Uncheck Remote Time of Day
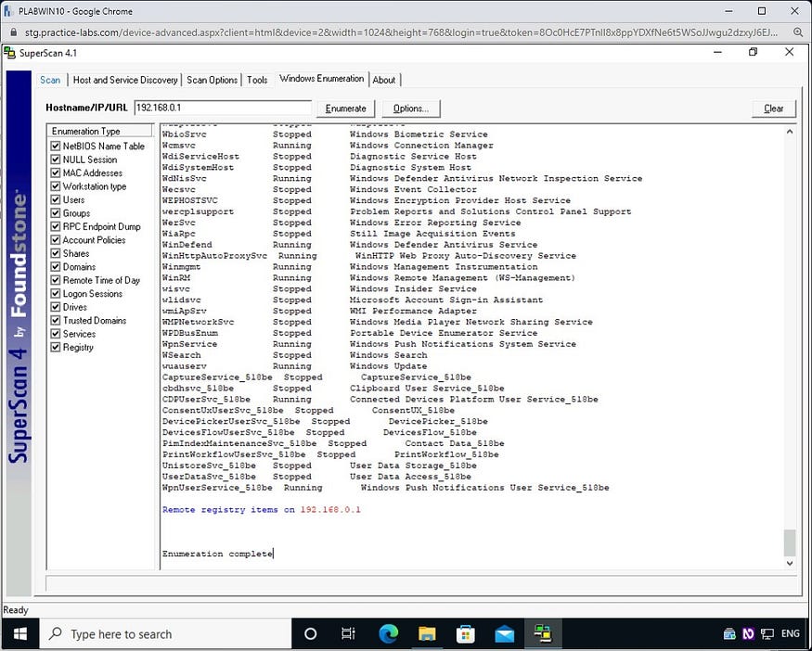This screenshot has height=651, width=812. 56,280
